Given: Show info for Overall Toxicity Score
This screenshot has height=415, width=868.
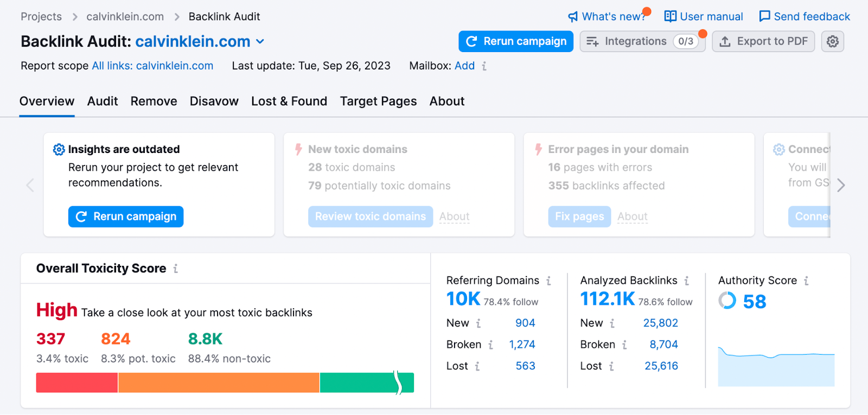Looking at the screenshot, I should click(175, 269).
